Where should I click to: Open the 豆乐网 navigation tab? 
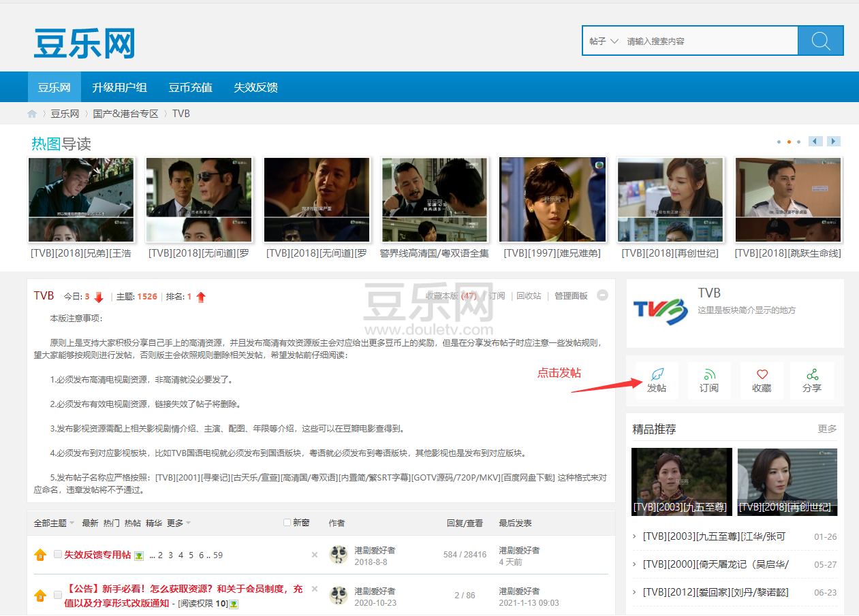[54, 87]
